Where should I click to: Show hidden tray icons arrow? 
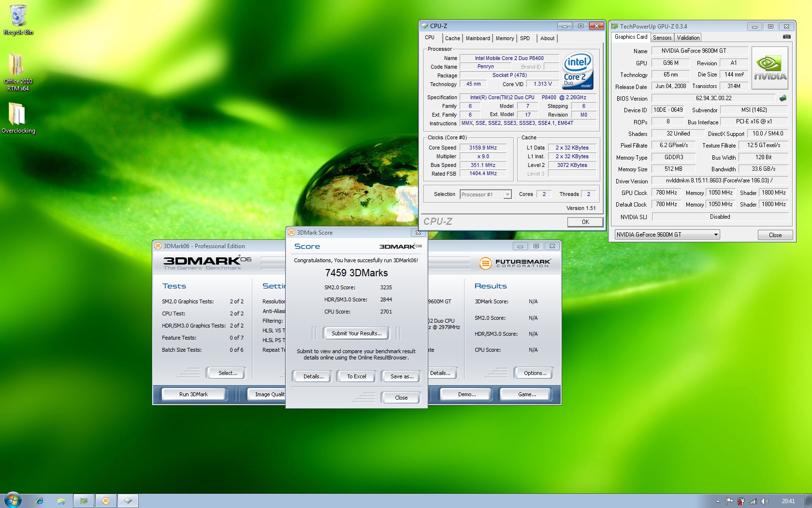(x=718, y=501)
